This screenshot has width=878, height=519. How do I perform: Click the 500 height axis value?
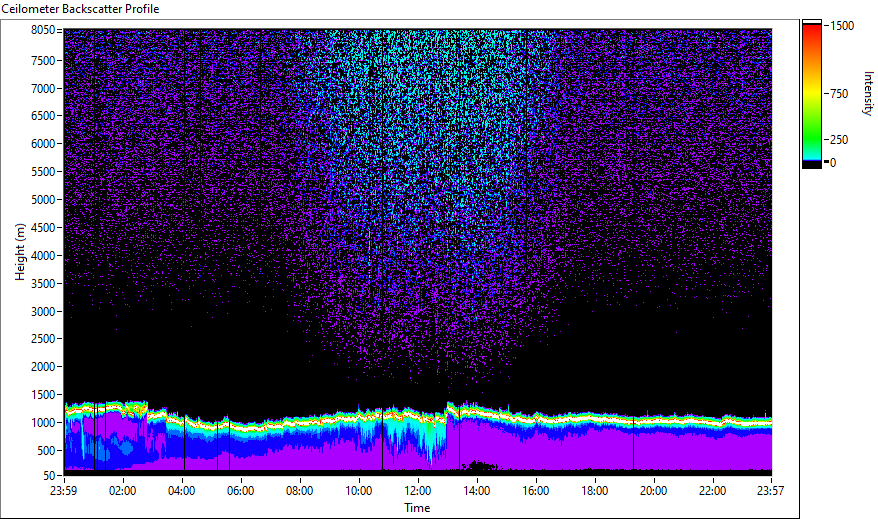pyautogui.click(x=46, y=451)
